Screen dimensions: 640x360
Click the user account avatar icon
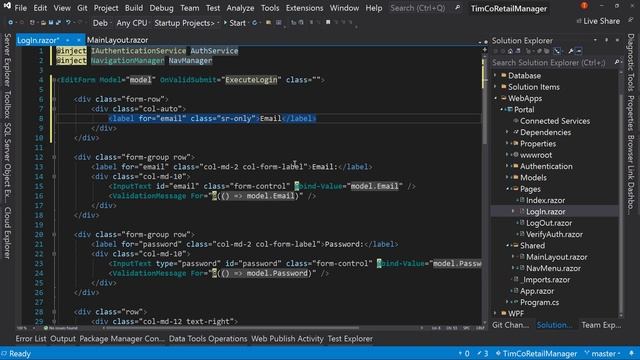(x=584, y=6)
